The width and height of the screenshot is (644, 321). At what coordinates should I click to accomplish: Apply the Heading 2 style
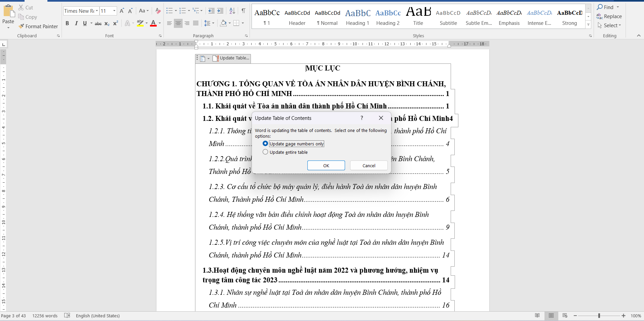click(388, 17)
